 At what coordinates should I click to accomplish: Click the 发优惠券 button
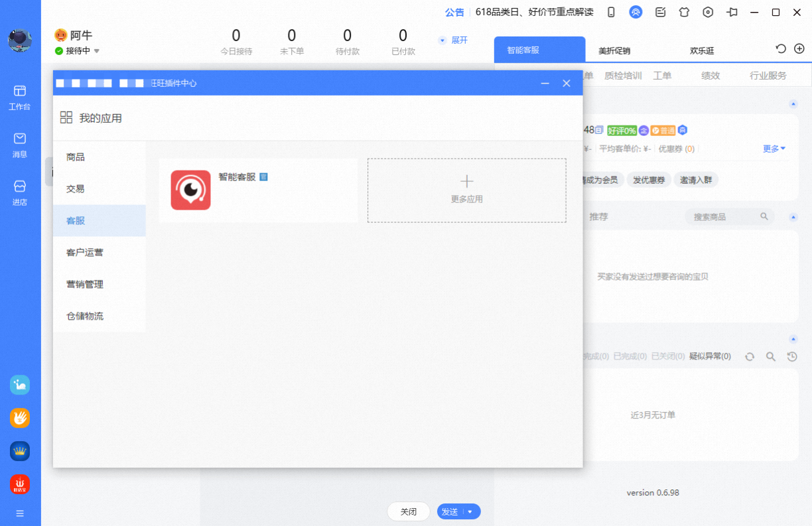[x=648, y=180]
